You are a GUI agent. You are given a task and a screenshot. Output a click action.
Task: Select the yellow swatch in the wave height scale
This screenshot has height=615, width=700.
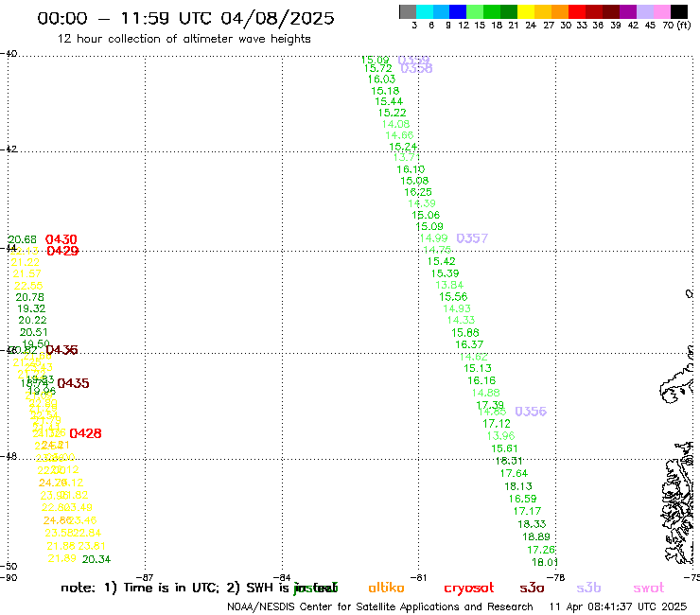(526, 11)
